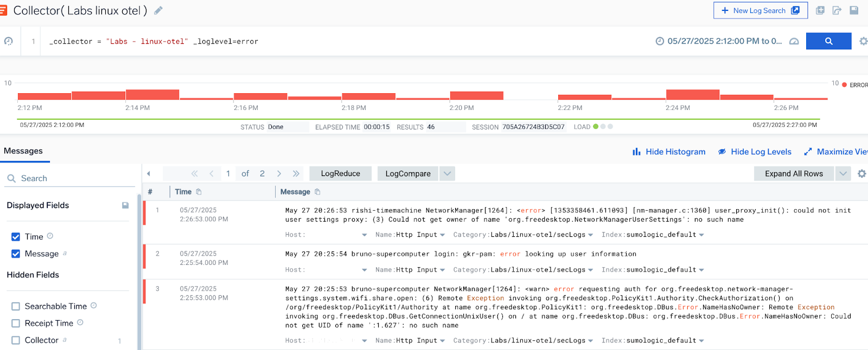The height and width of the screenshot is (350, 868).
Task: Click the save icon next to Displayed Fields
Action: tap(125, 205)
